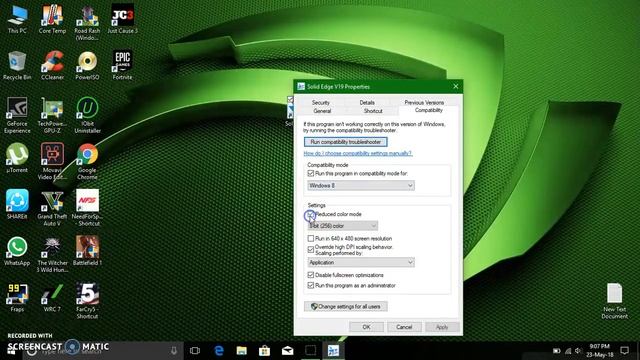Screen dimensions: 640x360
Task: Toggle Run in compatibility mode checkbox
Action: (x=311, y=173)
